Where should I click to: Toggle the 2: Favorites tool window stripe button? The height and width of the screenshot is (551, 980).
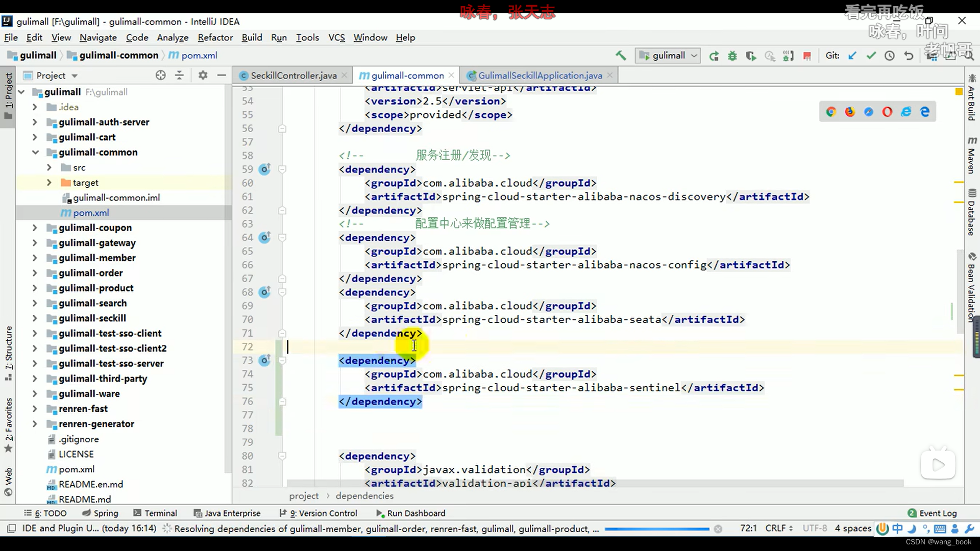pos(8,425)
